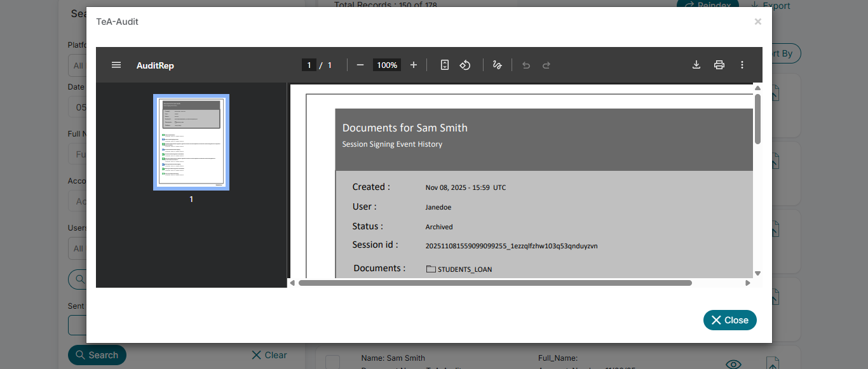Click the zoom out minus icon
Image resolution: width=868 pixels, height=369 pixels.
tap(360, 65)
